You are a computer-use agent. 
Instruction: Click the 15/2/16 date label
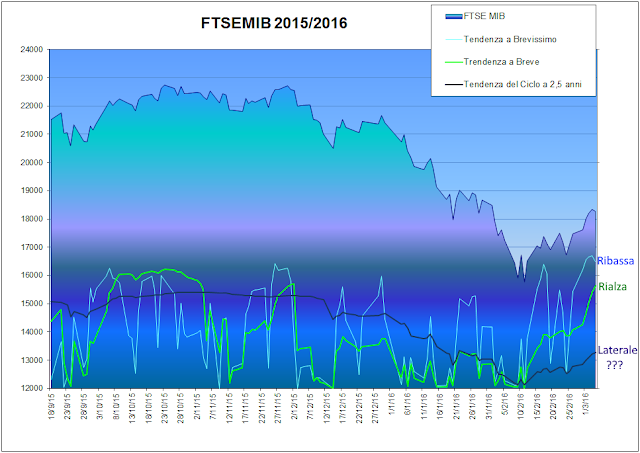(x=536, y=408)
